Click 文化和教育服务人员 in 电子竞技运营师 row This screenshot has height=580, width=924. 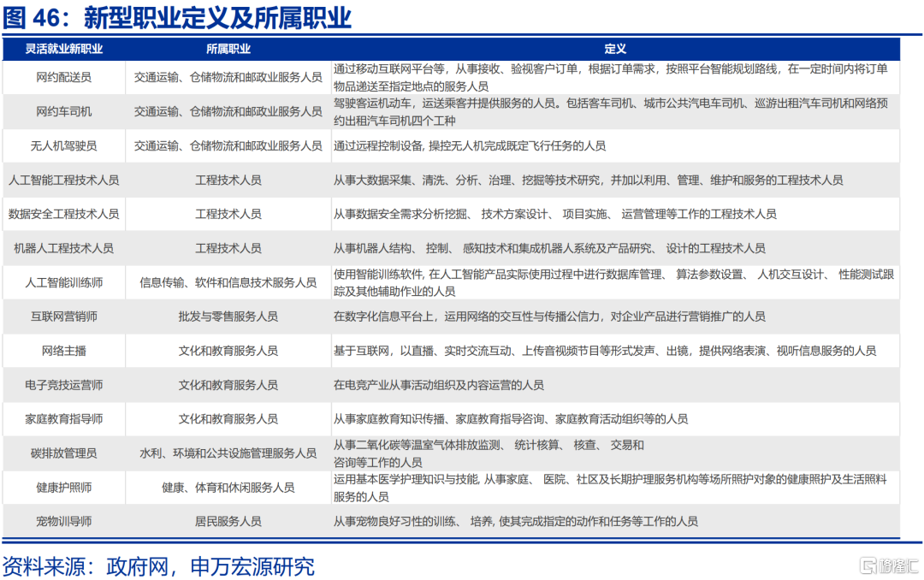click(x=228, y=385)
